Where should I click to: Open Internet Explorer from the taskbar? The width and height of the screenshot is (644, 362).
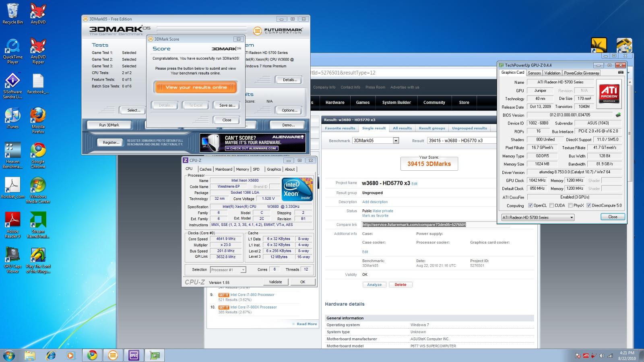coord(50,355)
